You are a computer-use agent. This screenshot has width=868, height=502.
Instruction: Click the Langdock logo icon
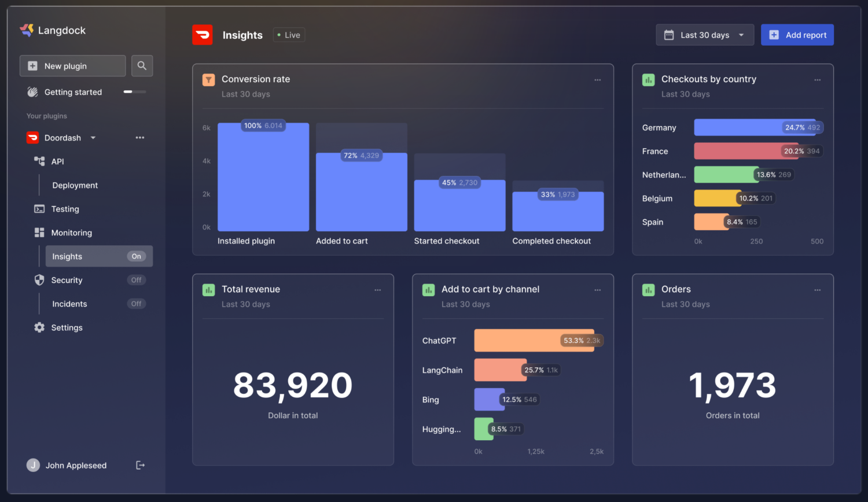point(27,30)
